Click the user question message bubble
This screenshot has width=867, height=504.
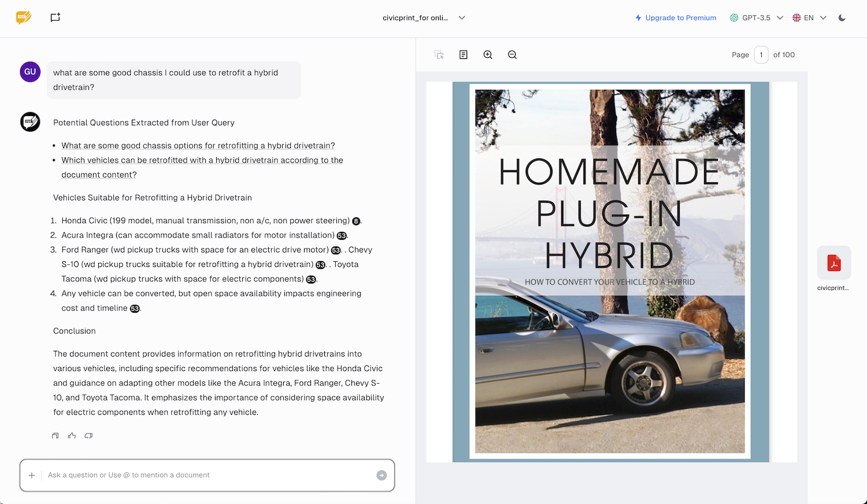click(x=173, y=80)
